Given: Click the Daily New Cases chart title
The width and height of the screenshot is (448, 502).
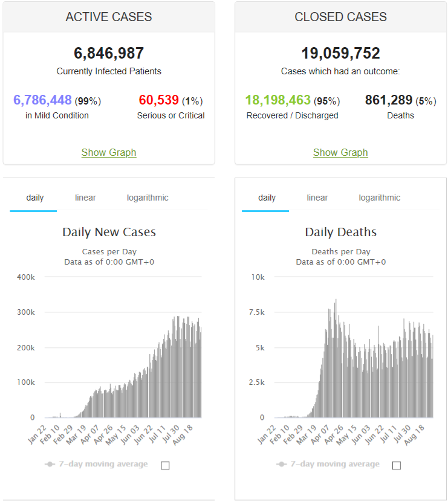Looking at the screenshot, I should click(109, 232).
